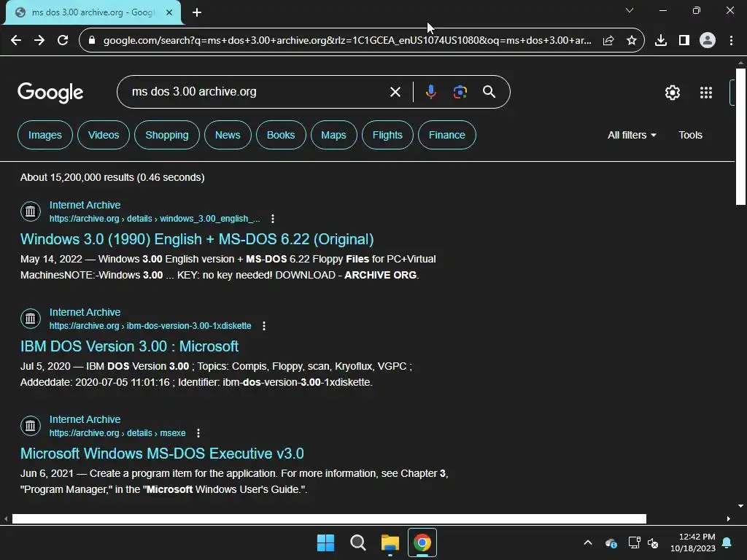Open more options for the windows_3.00_english result
The height and width of the screenshot is (560, 747).
pos(273,219)
